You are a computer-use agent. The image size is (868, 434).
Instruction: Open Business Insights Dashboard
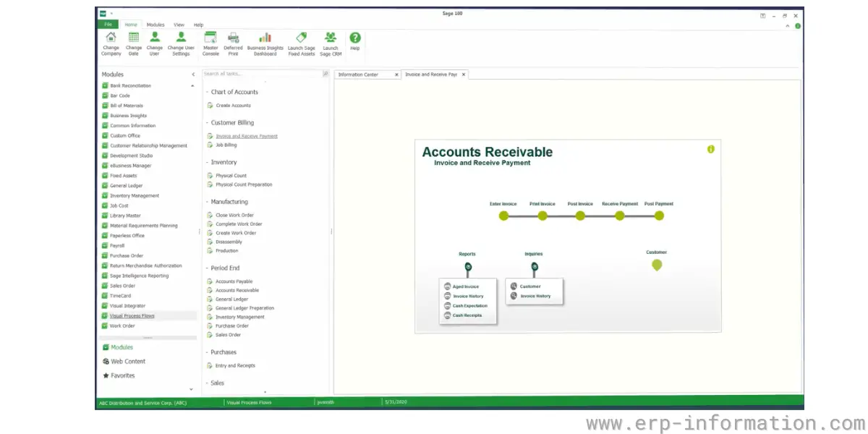(265, 43)
